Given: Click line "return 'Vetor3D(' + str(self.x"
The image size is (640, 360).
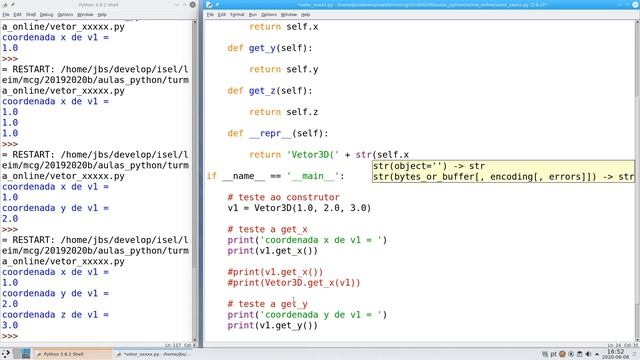Looking at the screenshot, I should pyautogui.click(x=329, y=155).
